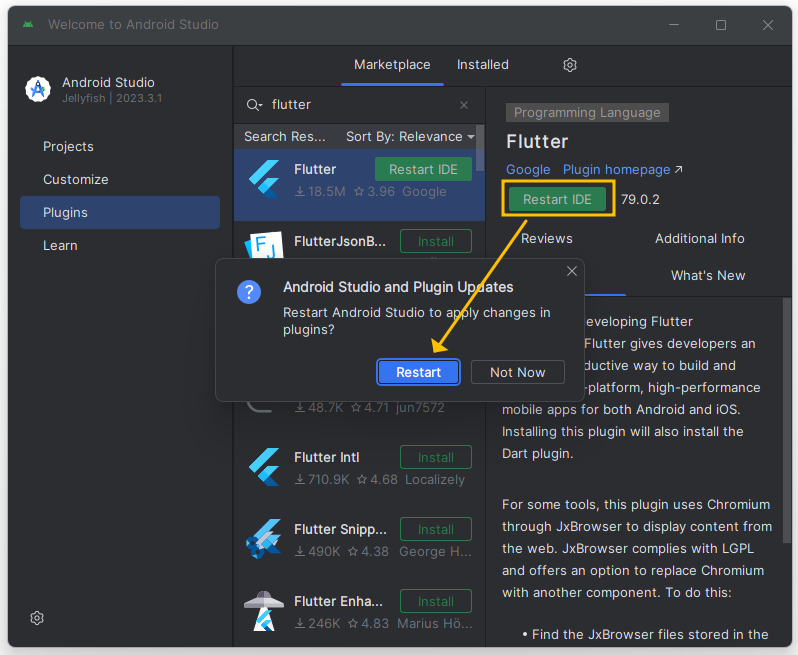
Task: Maximize the Welcome to Android Studio window
Action: pos(721,25)
